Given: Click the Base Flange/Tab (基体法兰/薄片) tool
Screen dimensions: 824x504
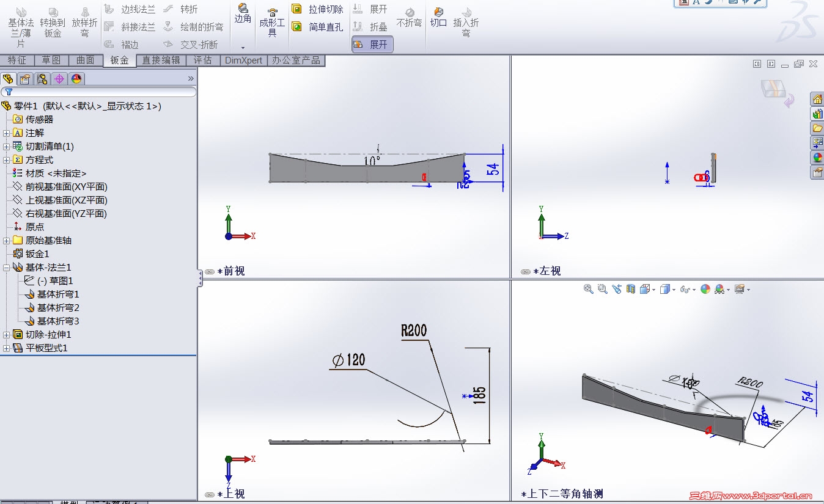Looking at the screenshot, I should pyautogui.click(x=21, y=27).
